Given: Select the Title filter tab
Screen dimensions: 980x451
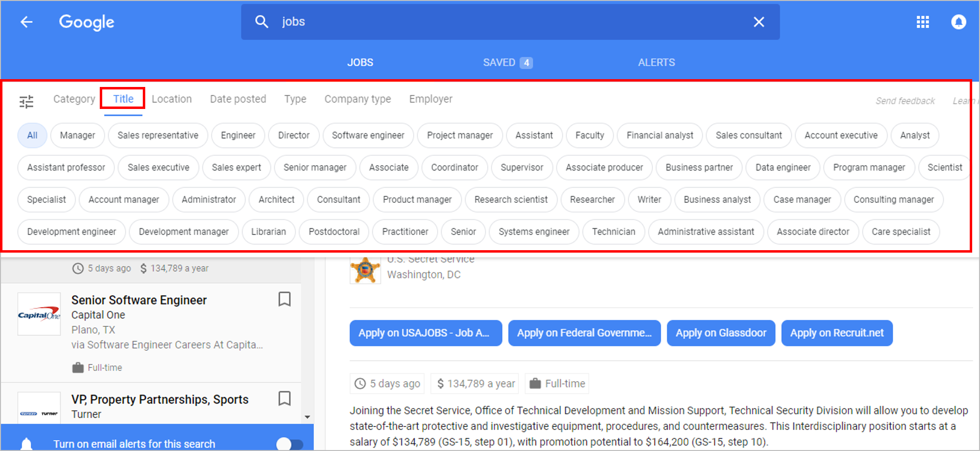Looking at the screenshot, I should pos(123,99).
